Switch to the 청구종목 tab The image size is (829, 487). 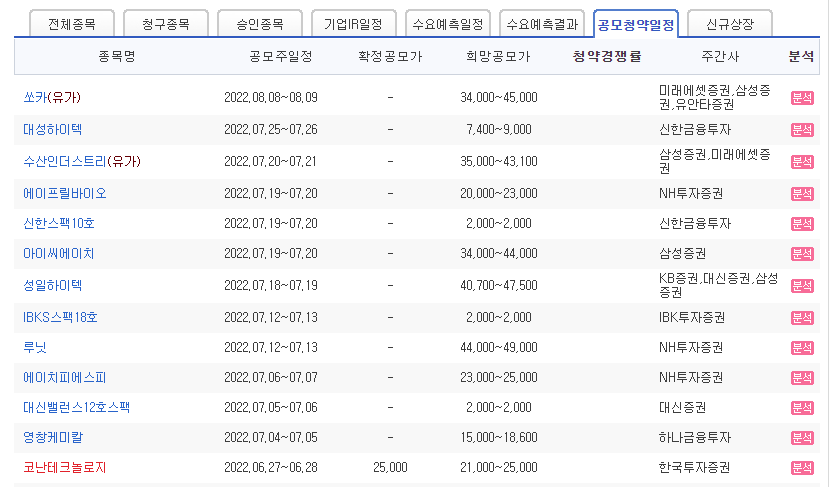tap(166, 24)
